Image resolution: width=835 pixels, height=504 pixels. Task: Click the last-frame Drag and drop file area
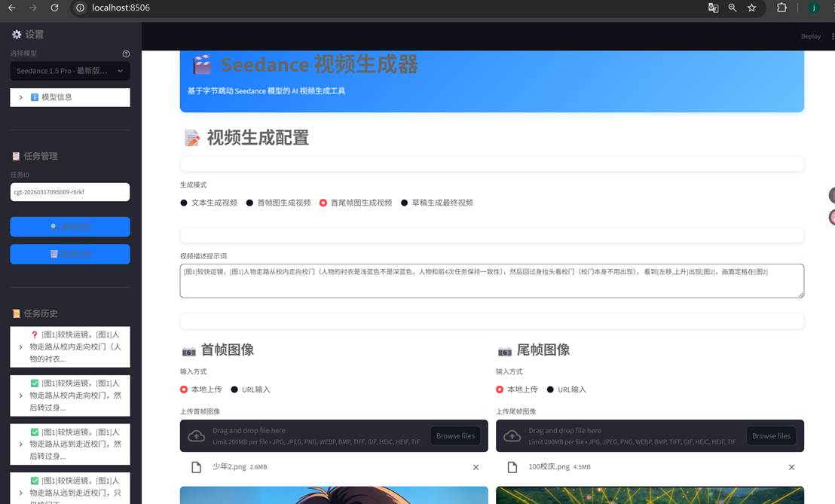tap(650, 436)
